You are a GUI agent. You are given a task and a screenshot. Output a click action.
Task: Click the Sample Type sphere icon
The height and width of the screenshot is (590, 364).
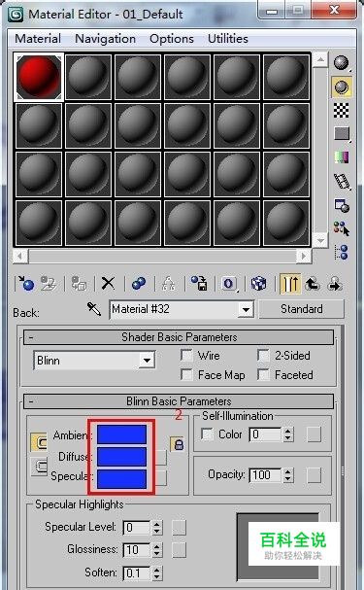tap(341, 63)
